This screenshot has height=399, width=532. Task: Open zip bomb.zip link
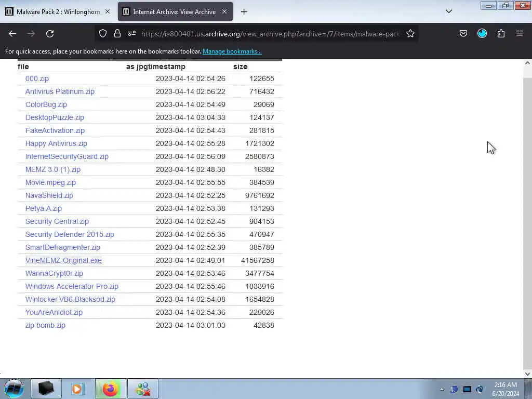tap(45, 325)
